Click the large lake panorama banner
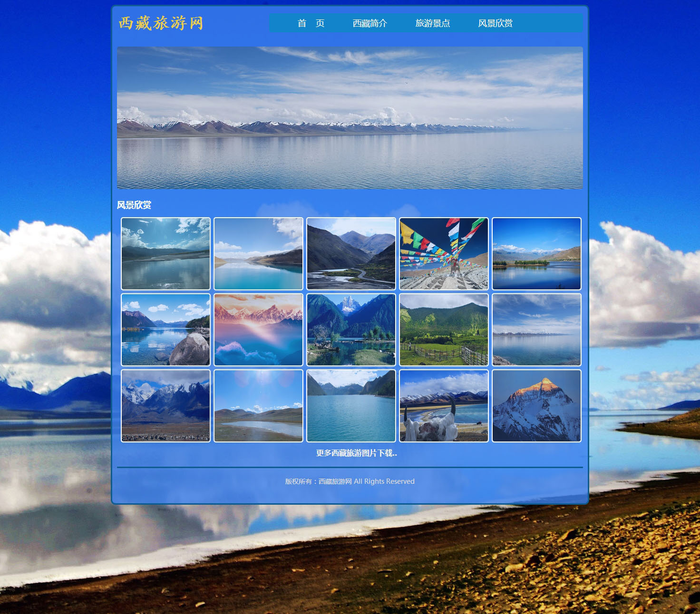Viewport: 700px width, 614px height. pos(350,118)
